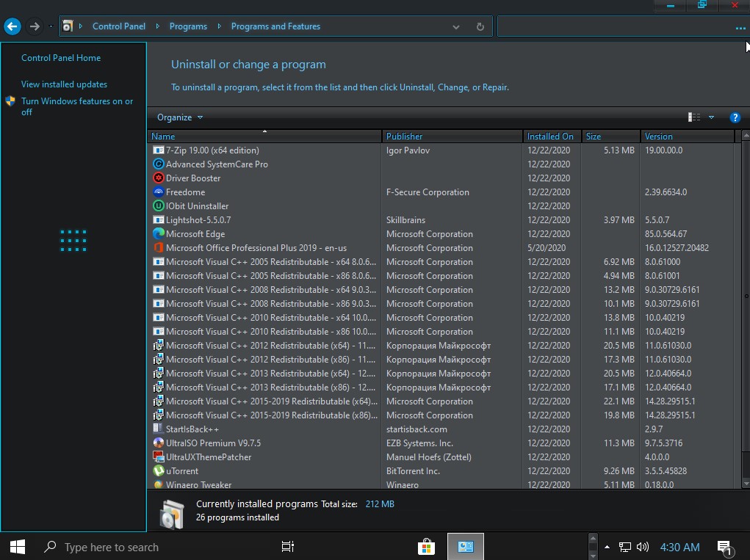Click the Microsoft Office Professional Plus icon
Image resolution: width=750 pixels, height=560 pixels.
159,247
